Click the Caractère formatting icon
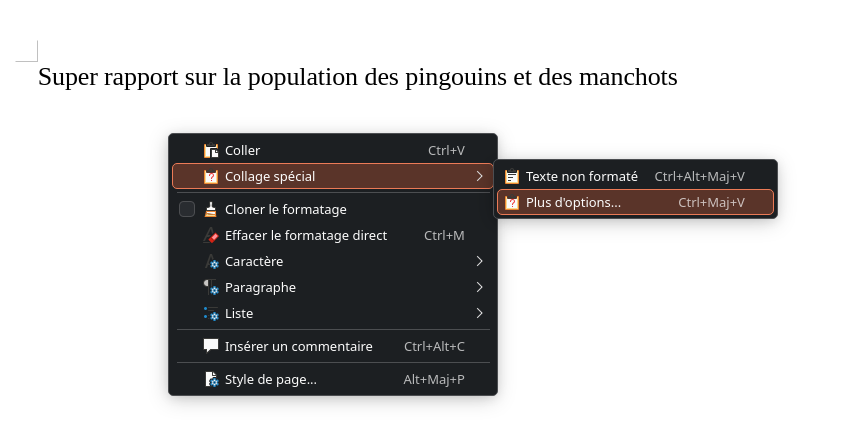Screen dimensions: 858x421 (x=211, y=261)
